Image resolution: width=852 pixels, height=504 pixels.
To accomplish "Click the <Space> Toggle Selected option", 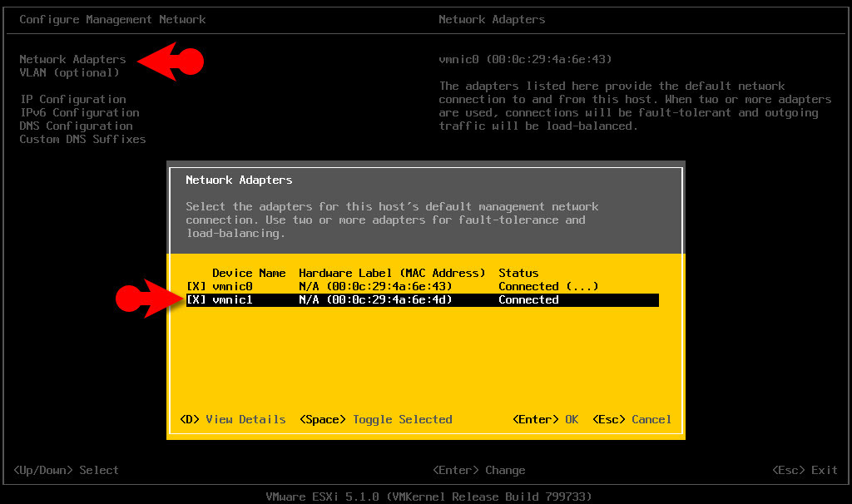I will pos(376,419).
